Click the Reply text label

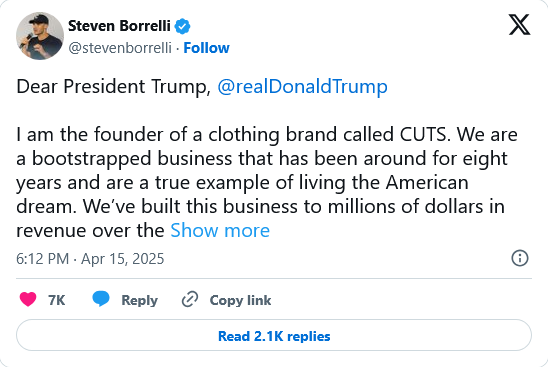point(139,300)
